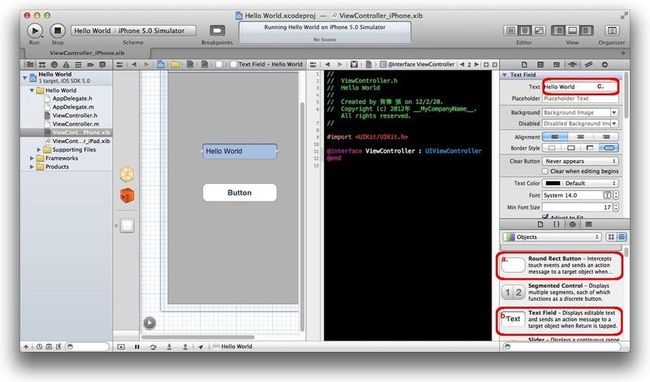Image resolution: width=650 pixels, height=382 pixels.
Task: Click the Button on the canvas
Action: [x=240, y=193]
